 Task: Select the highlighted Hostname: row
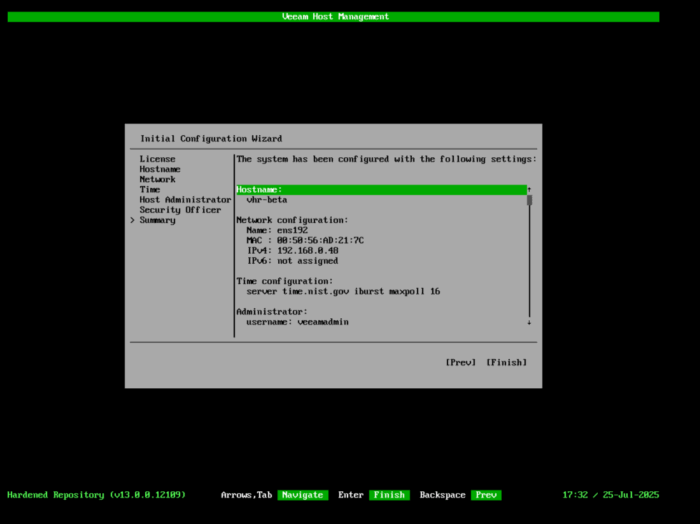381,190
